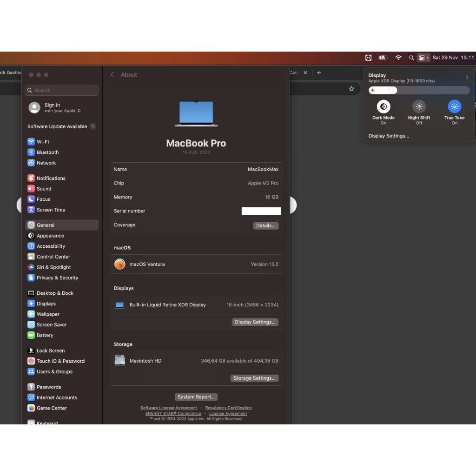Click Display brightness slider
This screenshot has height=476, width=476.
coord(419,90)
